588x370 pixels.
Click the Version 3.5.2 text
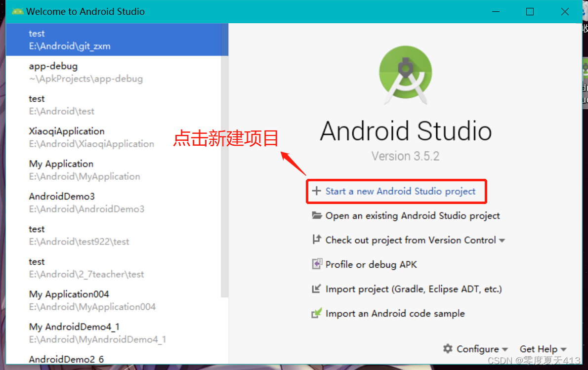point(405,156)
